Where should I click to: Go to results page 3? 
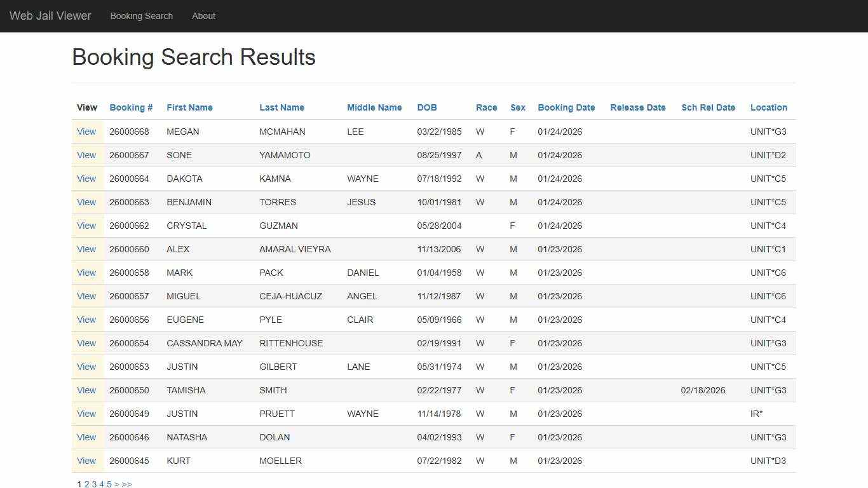[x=94, y=484]
